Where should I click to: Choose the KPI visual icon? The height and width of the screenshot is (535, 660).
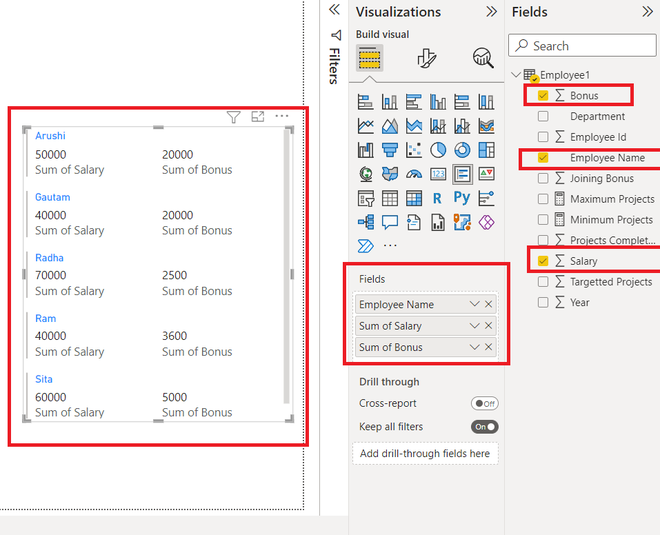486,174
